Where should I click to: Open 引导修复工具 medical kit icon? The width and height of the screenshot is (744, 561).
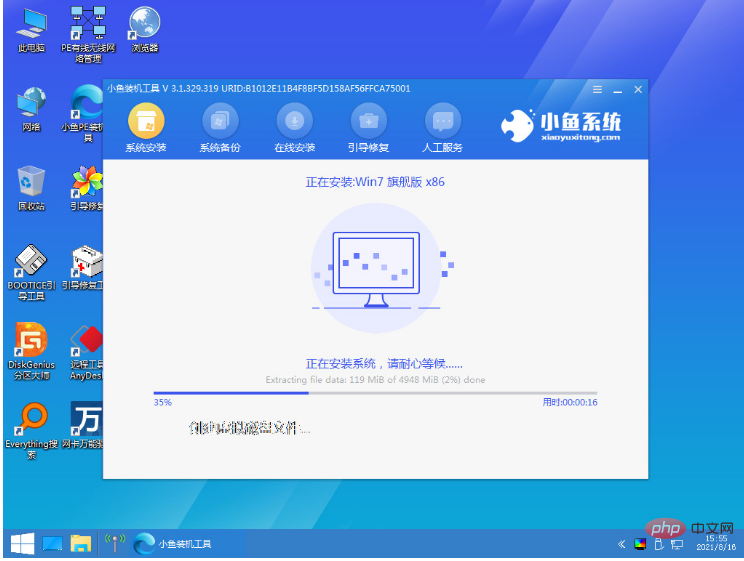[x=83, y=267]
